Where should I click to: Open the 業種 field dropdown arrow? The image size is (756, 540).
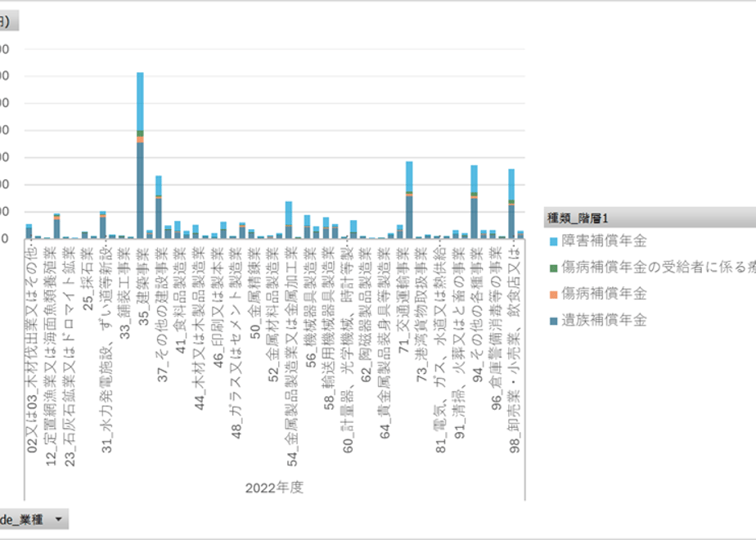click(x=59, y=520)
